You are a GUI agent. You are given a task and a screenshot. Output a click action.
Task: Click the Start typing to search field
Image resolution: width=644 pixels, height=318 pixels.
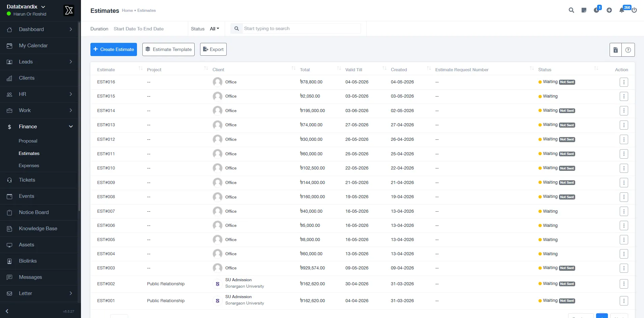[302, 29]
